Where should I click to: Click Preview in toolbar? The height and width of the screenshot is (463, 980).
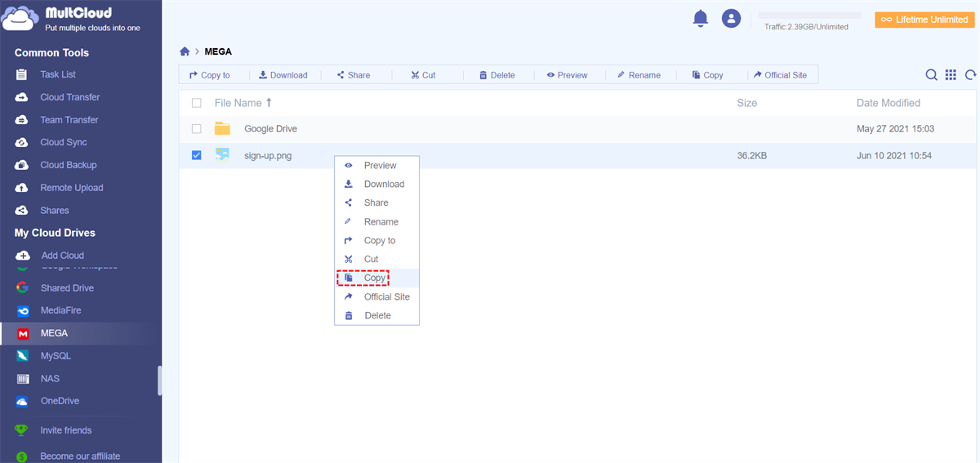567,75
